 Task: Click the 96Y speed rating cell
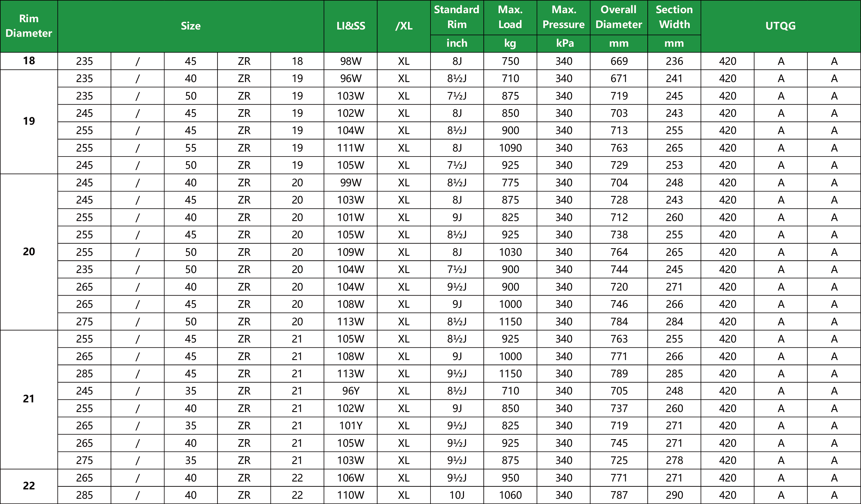click(350, 391)
